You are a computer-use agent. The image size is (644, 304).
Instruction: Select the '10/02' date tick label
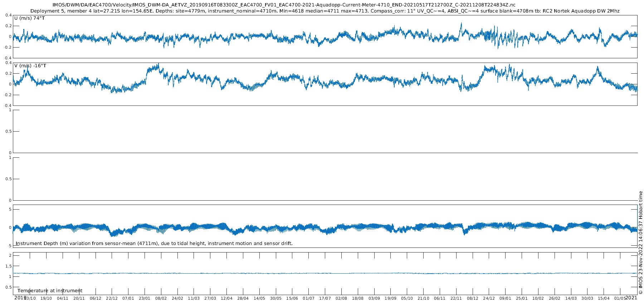tap(538, 298)
